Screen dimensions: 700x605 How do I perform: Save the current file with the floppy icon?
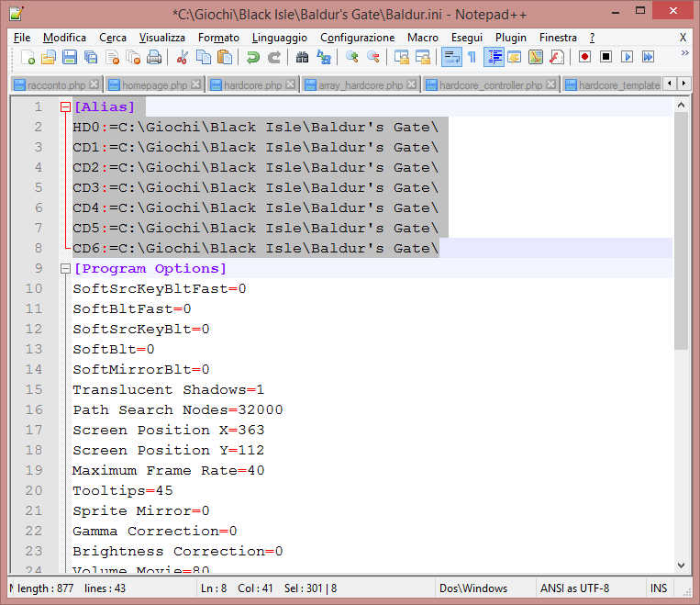point(70,57)
